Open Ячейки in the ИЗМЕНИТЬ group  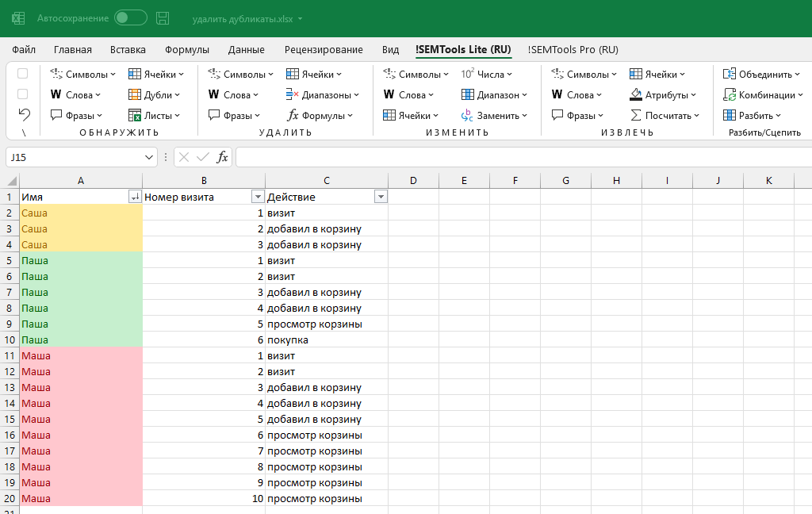tap(411, 116)
